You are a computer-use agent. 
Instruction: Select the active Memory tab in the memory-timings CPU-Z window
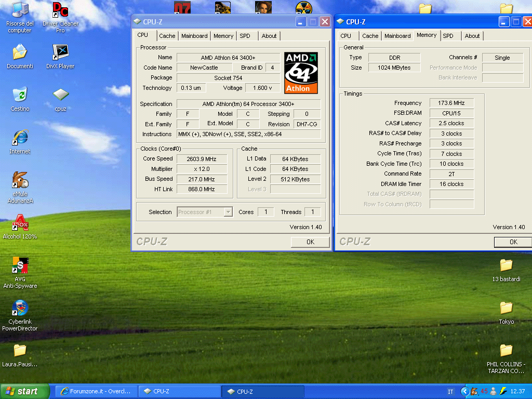click(x=427, y=35)
